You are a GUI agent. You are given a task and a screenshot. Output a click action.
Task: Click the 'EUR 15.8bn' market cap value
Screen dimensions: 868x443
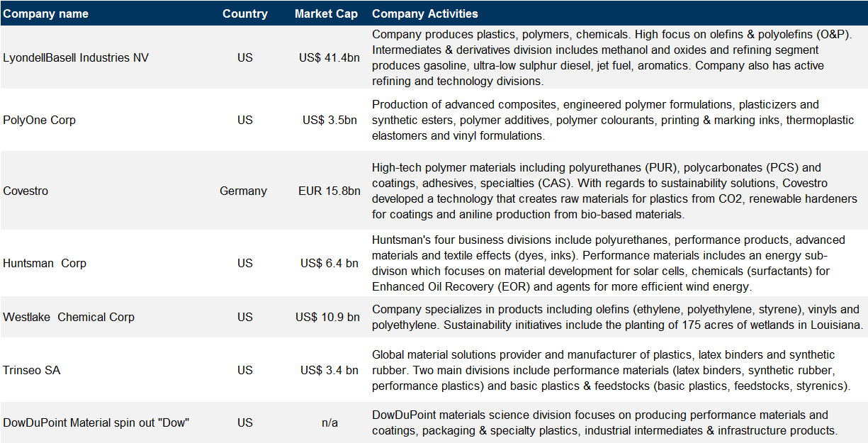point(329,191)
